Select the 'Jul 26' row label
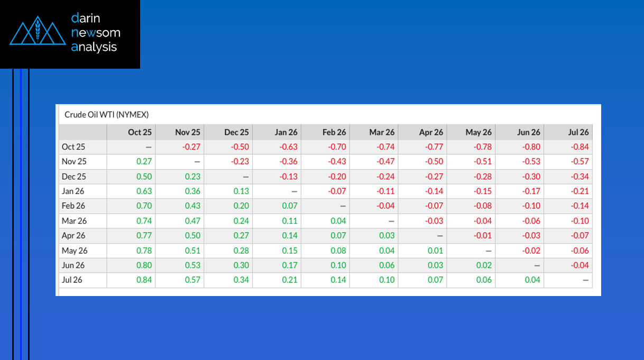Viewport: 644px width, 360px height. [x=72, y=280]
